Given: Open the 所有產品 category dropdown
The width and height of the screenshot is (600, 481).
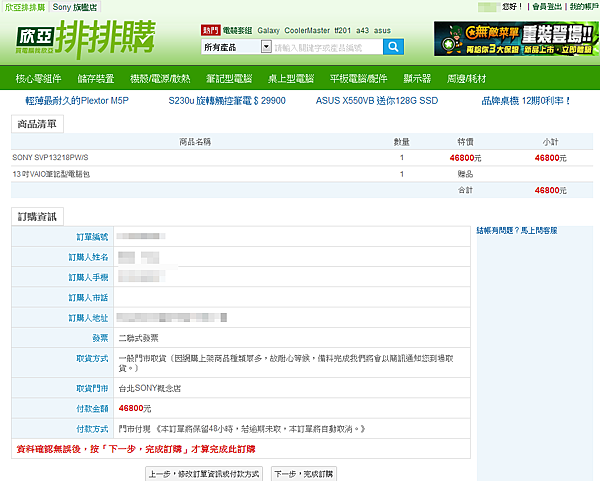Looking at the screenshot, I should click(236, 47).
